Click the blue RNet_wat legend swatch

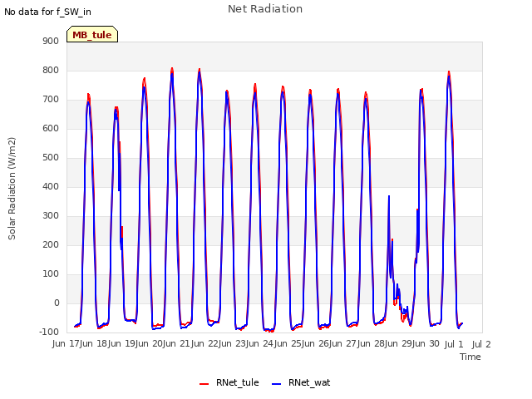(x=277, y=384)
